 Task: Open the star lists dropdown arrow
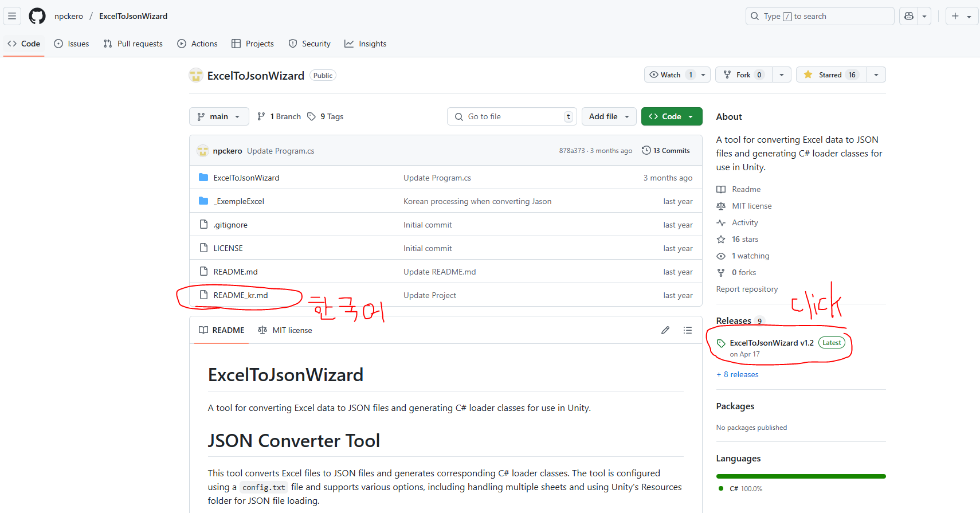click(x=876, y=75)
